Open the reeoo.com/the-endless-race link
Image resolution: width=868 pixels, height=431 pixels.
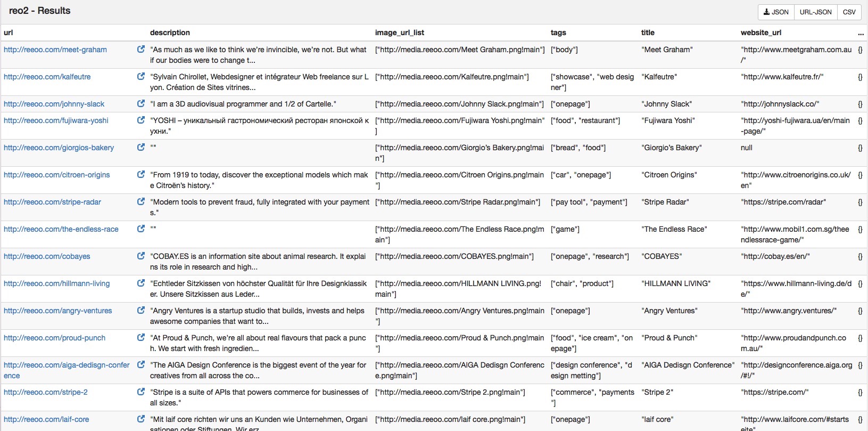click(61, 229)
